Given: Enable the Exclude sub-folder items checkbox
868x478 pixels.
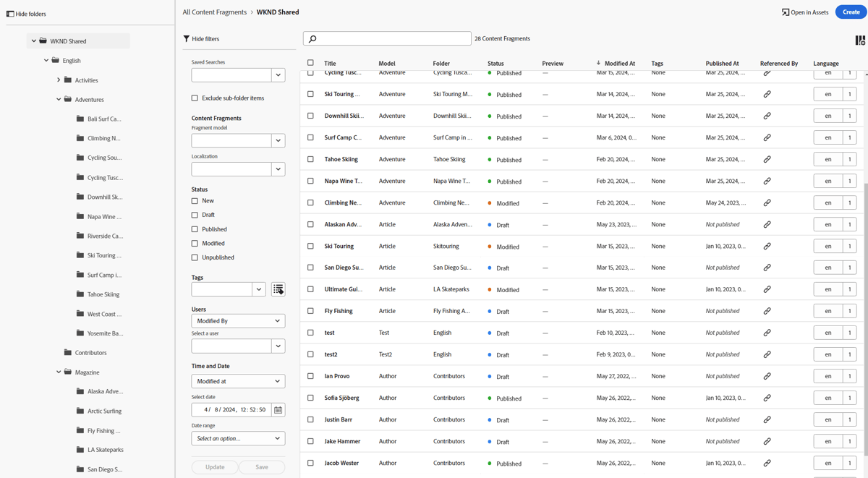Looking at the screenshot, I should point(194,98).
